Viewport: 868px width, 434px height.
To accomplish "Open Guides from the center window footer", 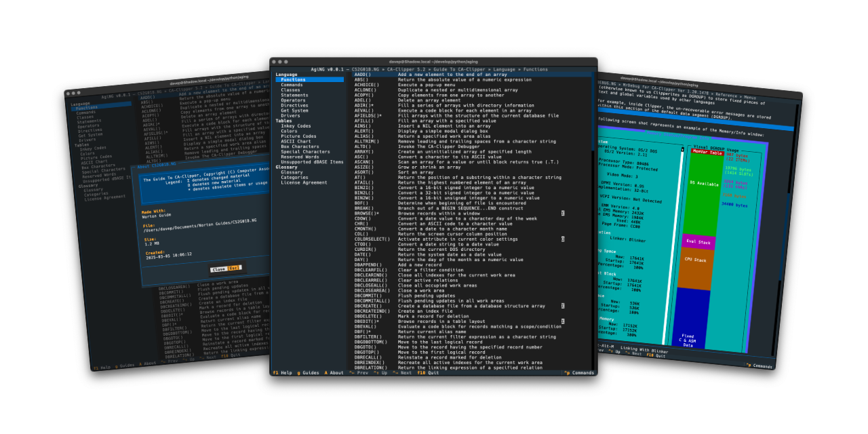I will [308, 372].
